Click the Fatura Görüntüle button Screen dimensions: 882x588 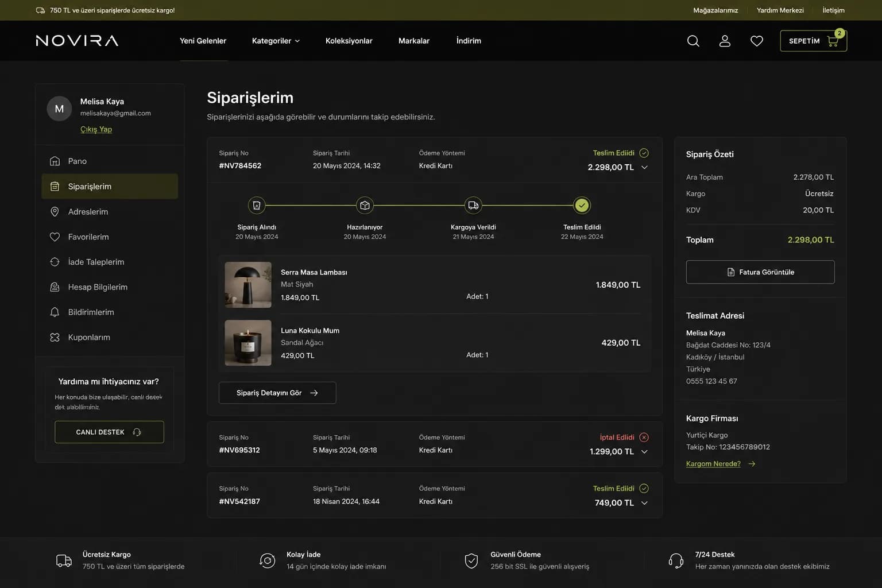(760, 272)
